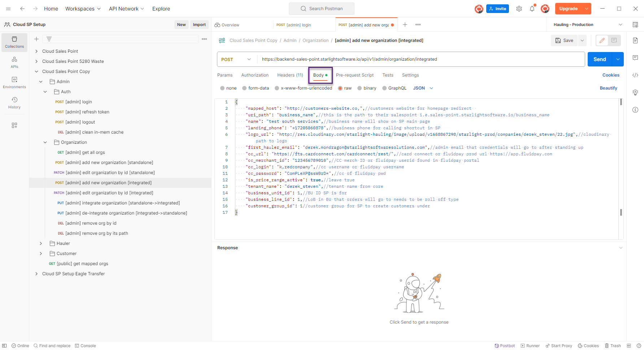Open the environment quick look icon

[635, 25]
